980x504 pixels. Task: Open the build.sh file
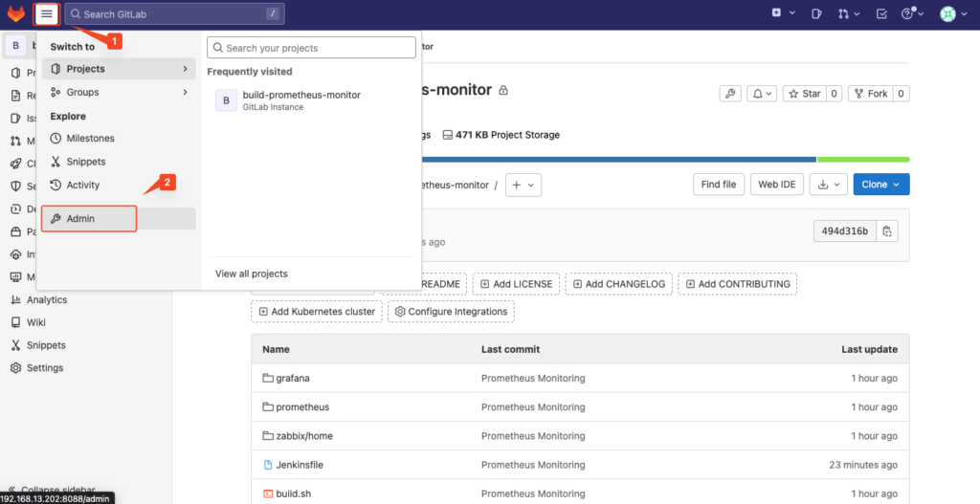[x=293, y=493]
